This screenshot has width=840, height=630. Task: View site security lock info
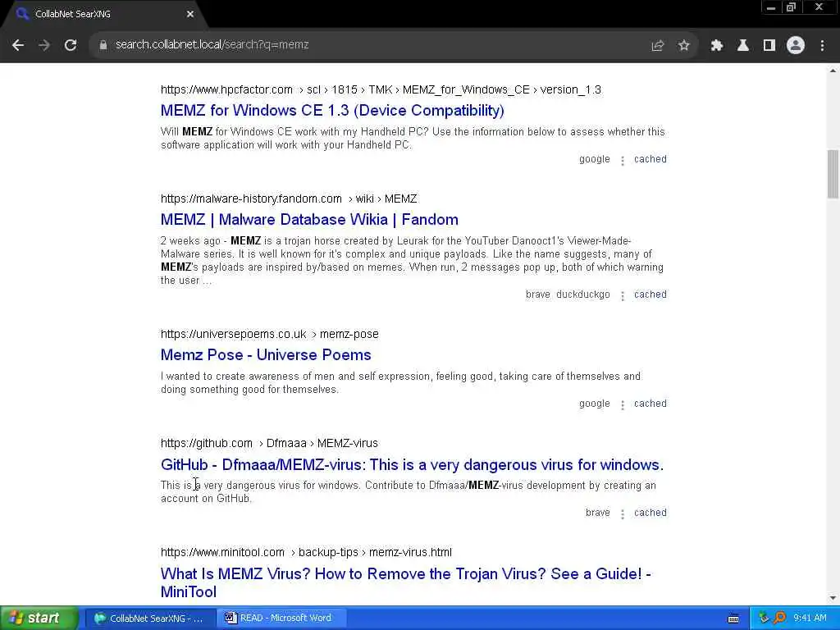[x=103, y=45]
